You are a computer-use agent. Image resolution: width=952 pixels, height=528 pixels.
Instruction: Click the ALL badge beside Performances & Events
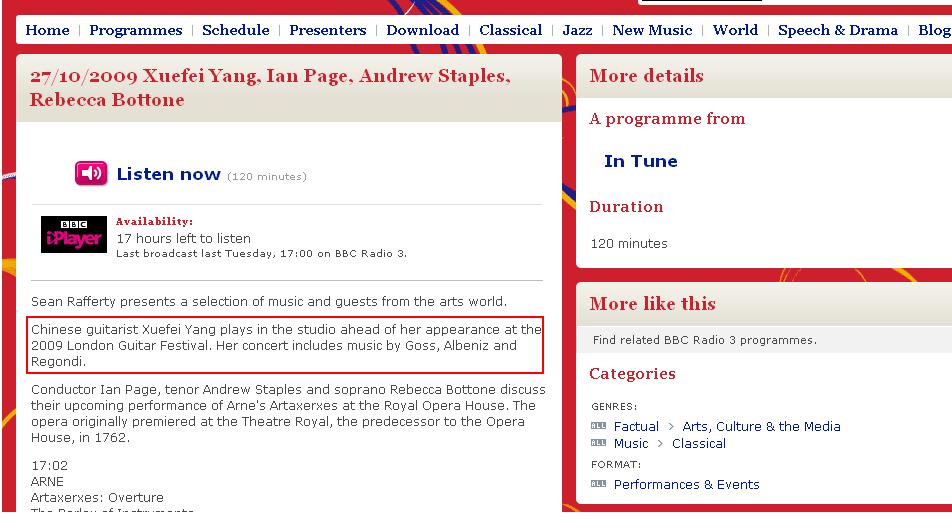point(599,484)
